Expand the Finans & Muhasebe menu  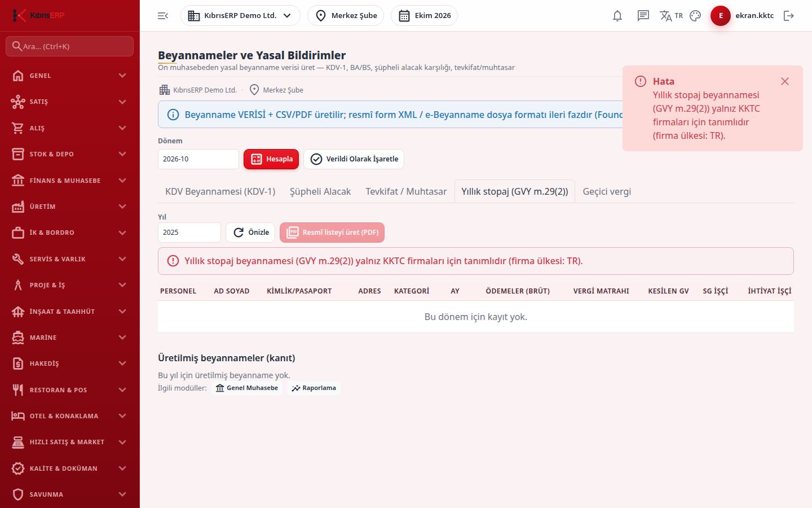[x=70, y=181]
